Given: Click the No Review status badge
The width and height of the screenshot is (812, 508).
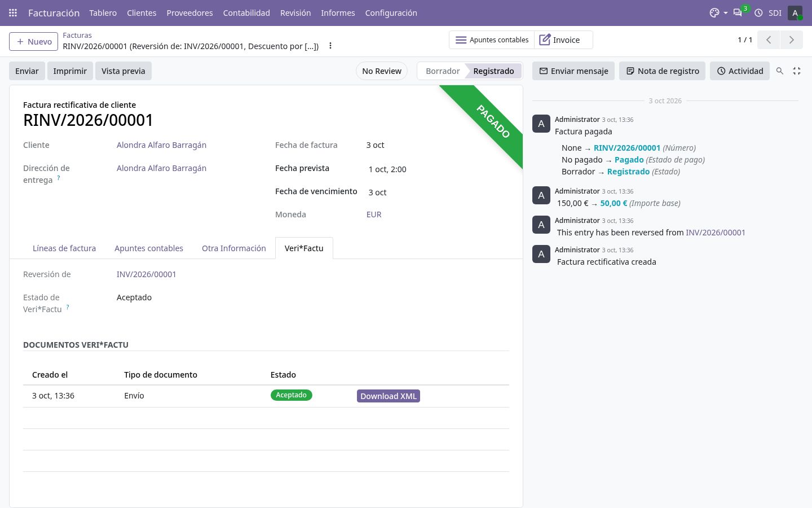Looking at the screenshot, I should tap(382, 71).
